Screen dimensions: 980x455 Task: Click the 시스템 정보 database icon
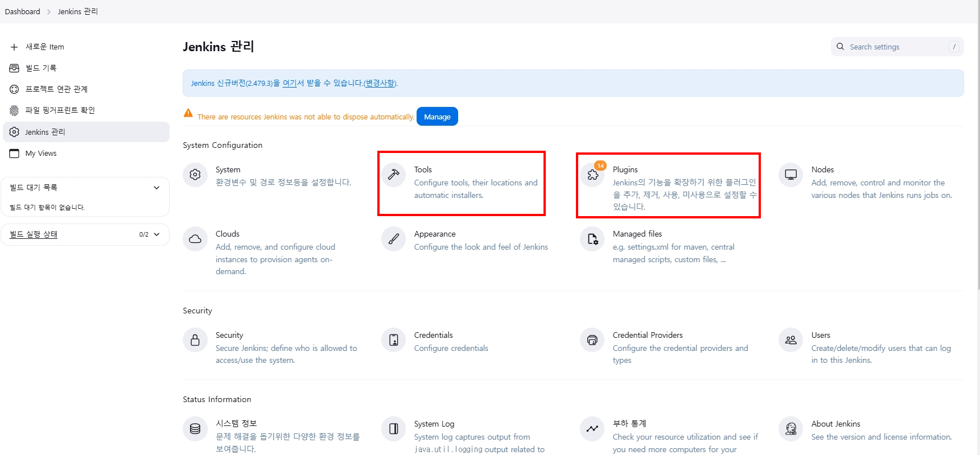pyautogui.click(x=195, y=429)
